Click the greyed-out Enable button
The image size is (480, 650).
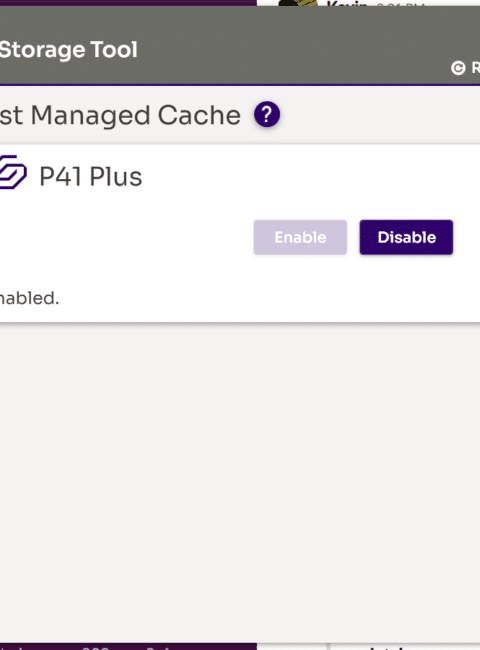tap(300, 237)
